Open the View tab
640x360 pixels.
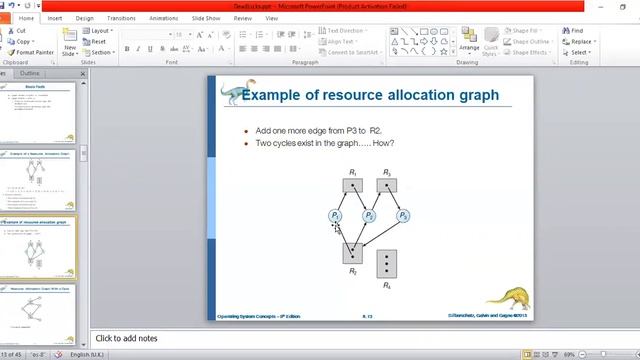[x=271, y=18]
